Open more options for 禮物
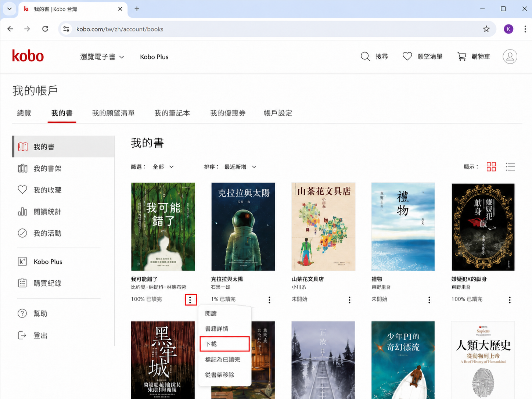 (x=429, y=300)
